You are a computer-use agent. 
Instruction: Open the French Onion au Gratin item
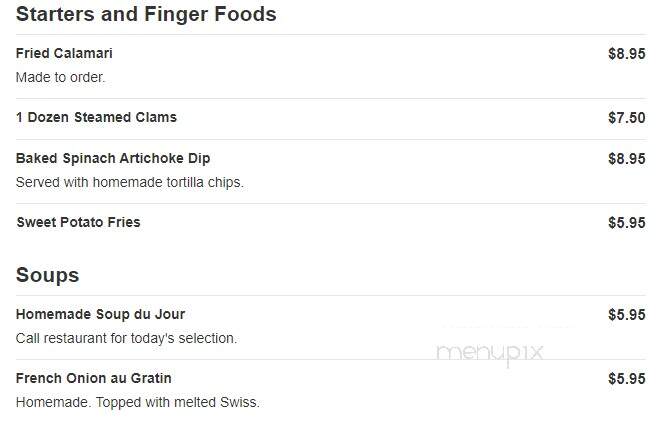click(x=93, y=378)
